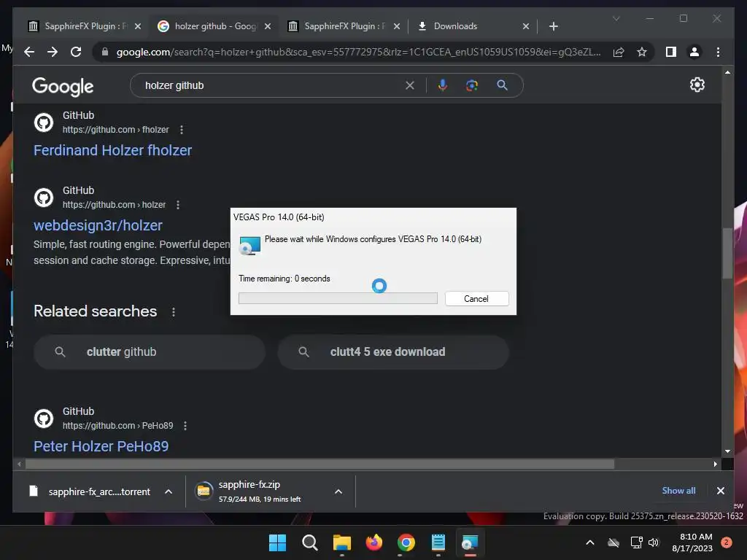
Task: Open options for the github.com › holzer result
Action: pos(178,205)
